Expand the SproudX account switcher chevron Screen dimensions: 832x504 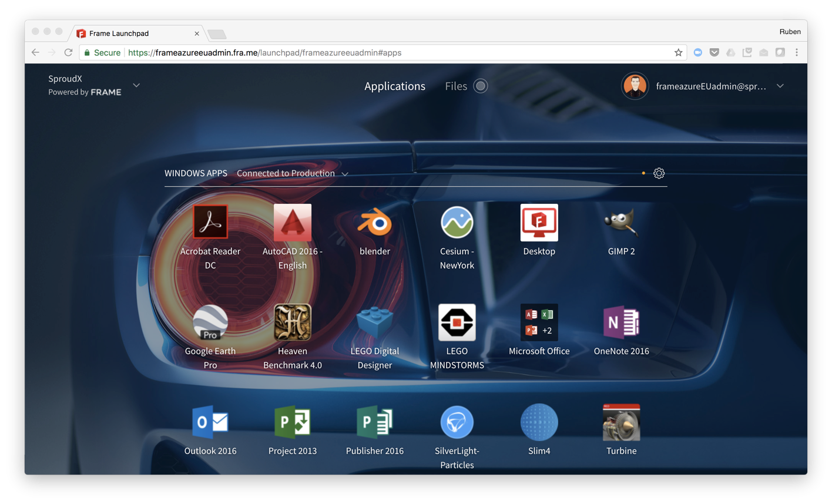pyautogui.click(x=136, y=86)
